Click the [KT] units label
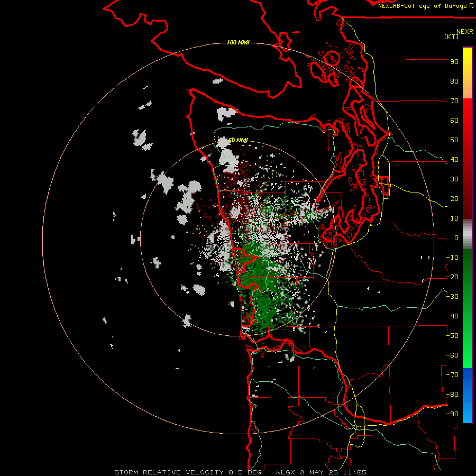Screen dimensions: 476x476 tap(451, 36)
